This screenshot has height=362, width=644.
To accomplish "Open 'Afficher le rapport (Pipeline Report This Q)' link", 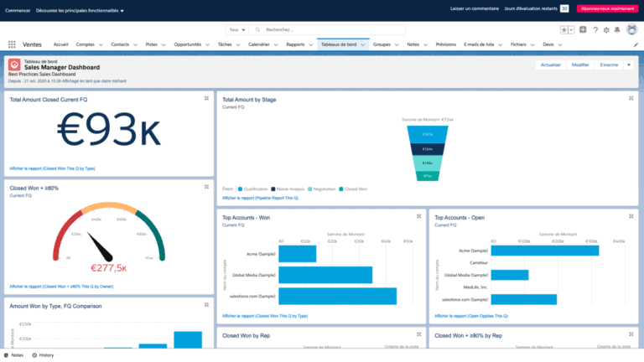I will coord(259,198).
